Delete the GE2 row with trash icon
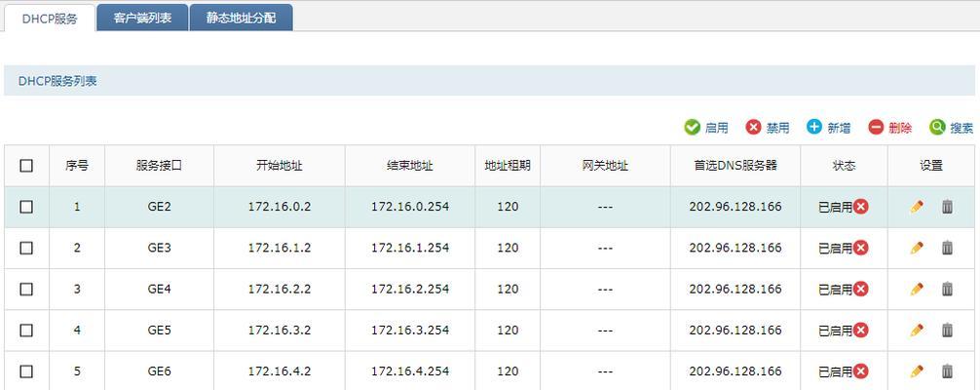Viewport: 980px width, 390px height. [948, 207]
